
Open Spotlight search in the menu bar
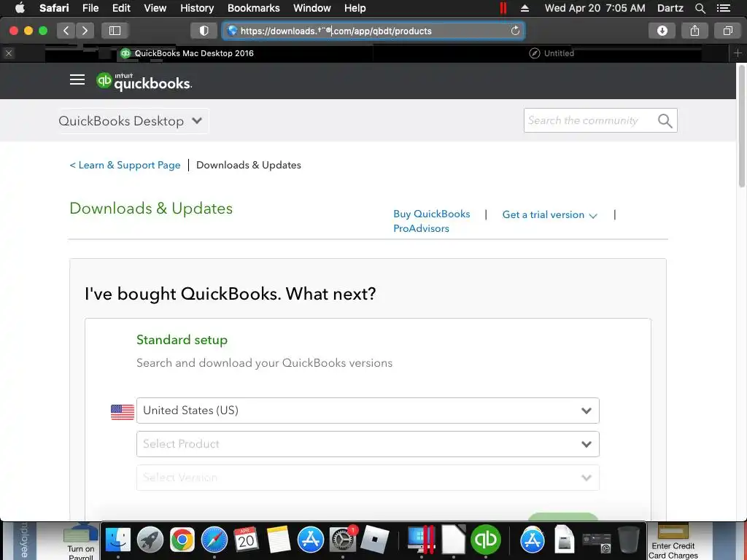(700, 8)
